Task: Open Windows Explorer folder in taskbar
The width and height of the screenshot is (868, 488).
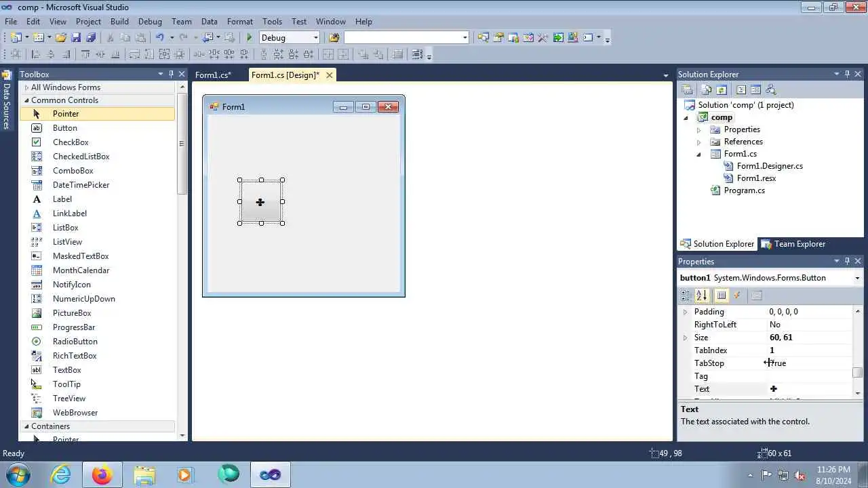Action: (x=144, y=474)
